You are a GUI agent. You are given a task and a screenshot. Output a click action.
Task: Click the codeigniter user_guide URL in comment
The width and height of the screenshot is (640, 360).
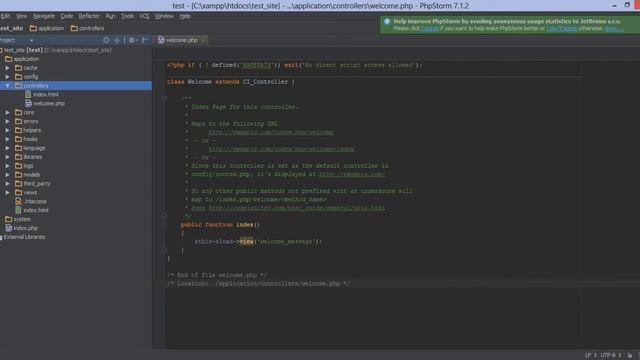[x=296, y=208]
